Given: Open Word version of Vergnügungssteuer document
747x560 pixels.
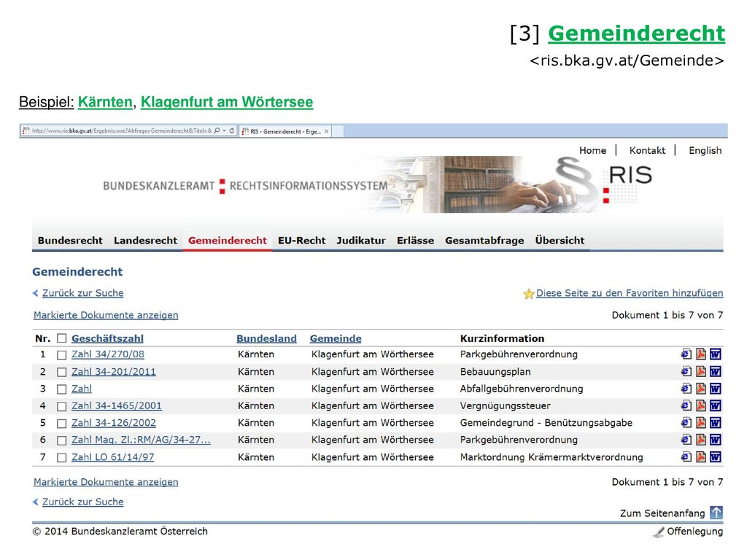Looking at the screenshot, I should [716, 405].
